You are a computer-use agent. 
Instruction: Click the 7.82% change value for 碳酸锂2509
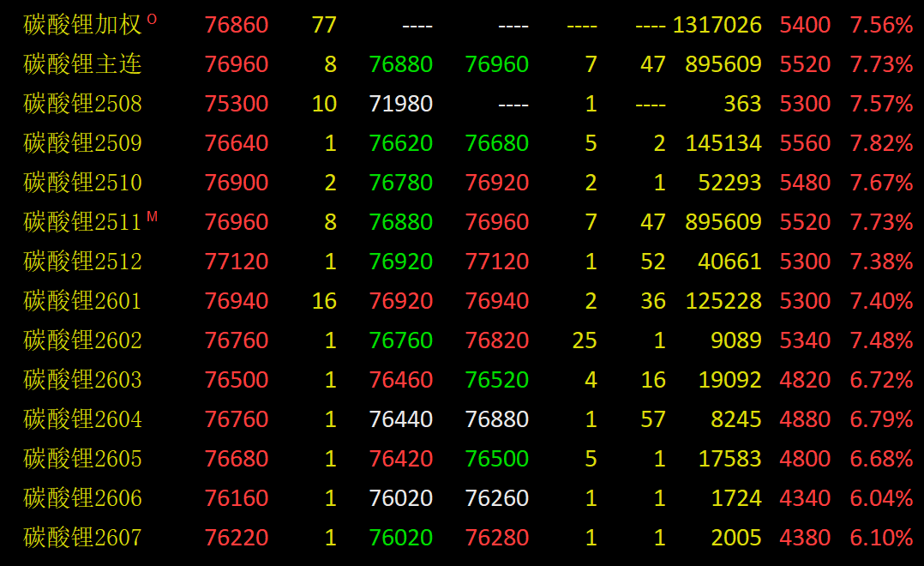click(881, 143)
